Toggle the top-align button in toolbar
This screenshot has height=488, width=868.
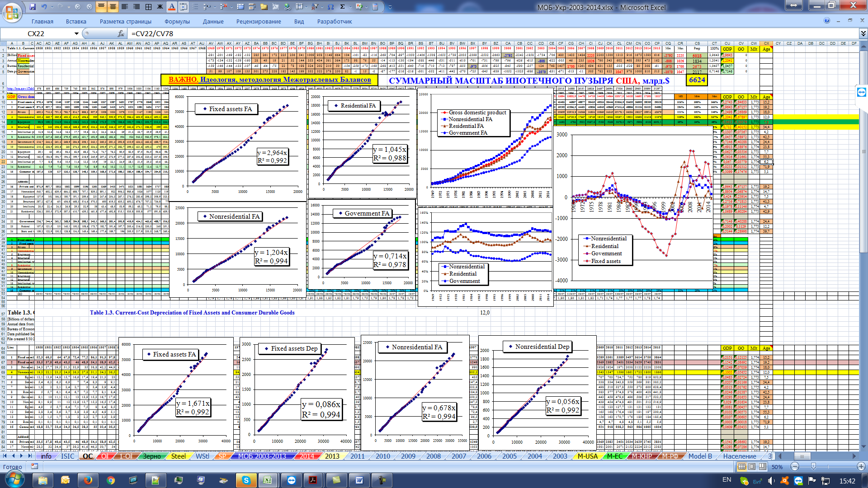coord(101,7)
